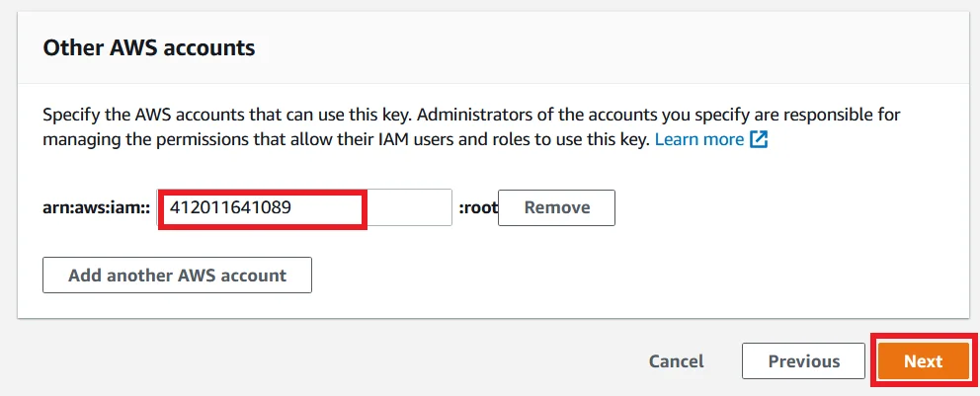Cancel the key creation wizard
This screenshot has height=396, width=980.
point(676,361)
